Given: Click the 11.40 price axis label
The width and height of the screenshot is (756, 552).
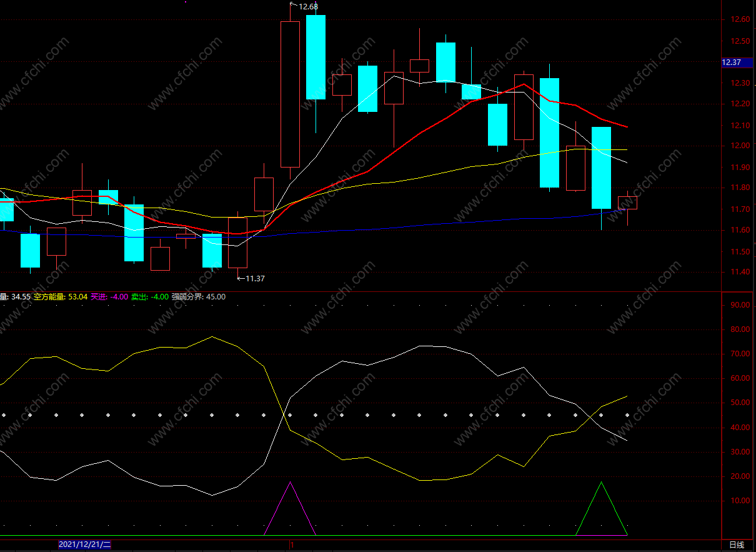Looking at the screenshot, I should [740, 273].
